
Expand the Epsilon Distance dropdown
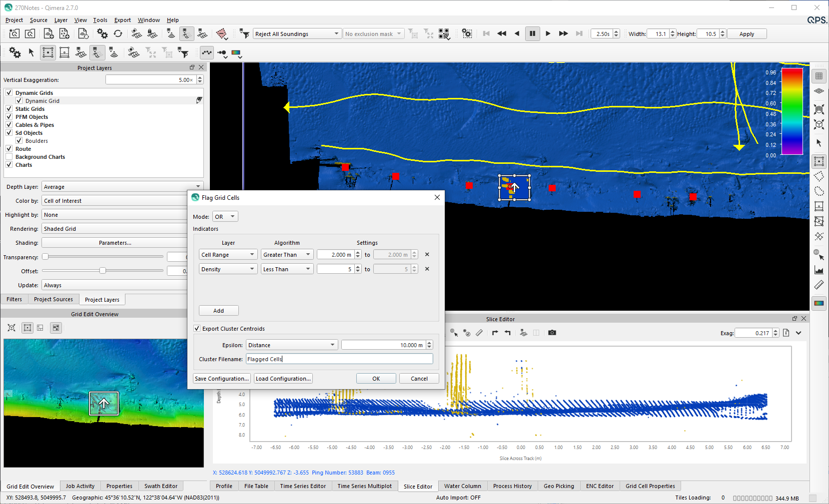[291, 345]
